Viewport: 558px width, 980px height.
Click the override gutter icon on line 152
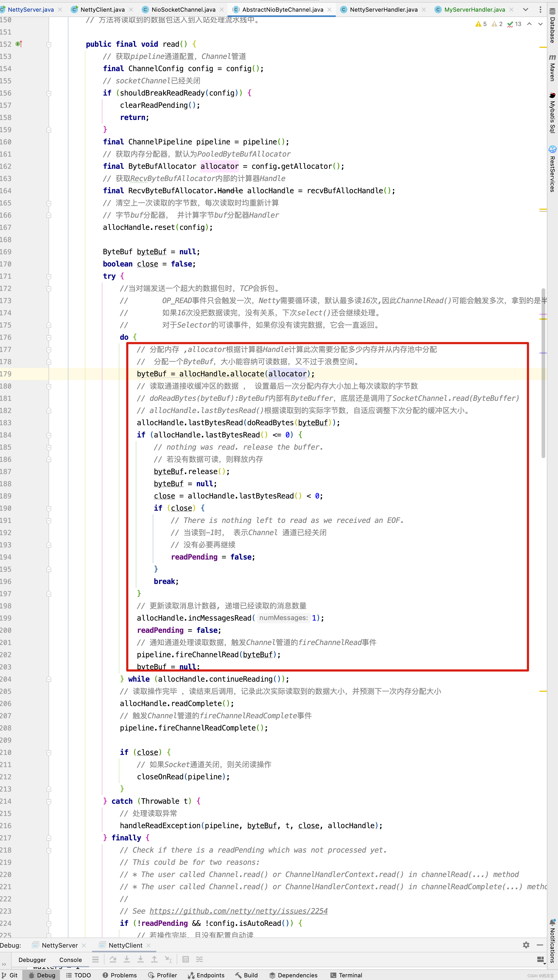tap(19, 44)
